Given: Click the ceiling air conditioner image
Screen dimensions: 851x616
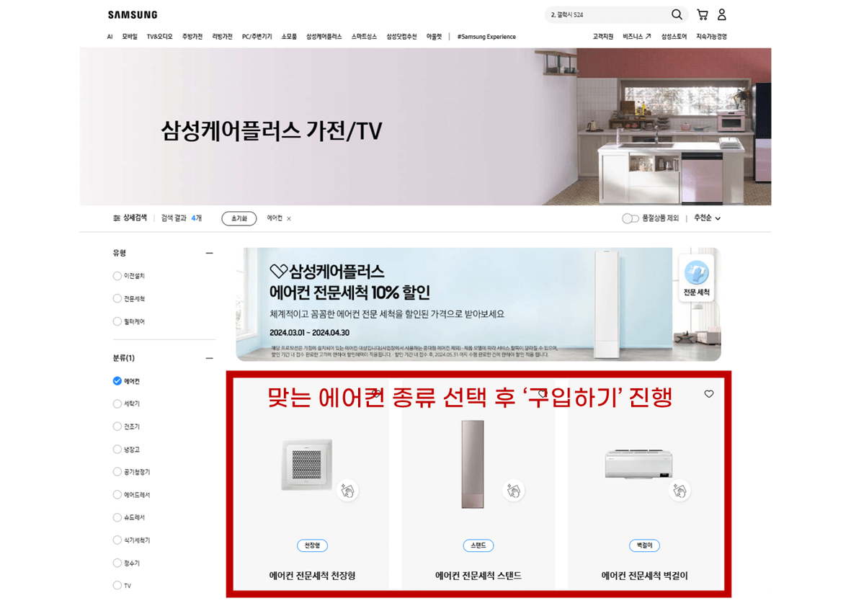Looking at the screenshot, I should 307,464.
